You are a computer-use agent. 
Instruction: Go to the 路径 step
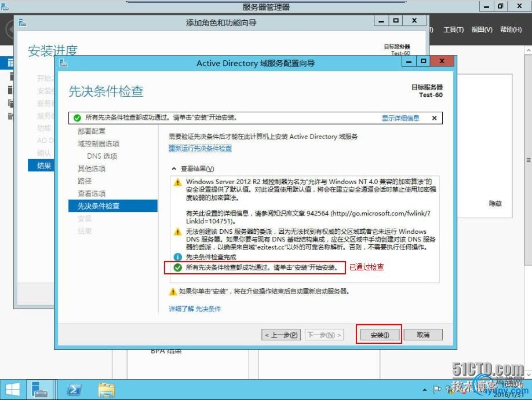[x=85, y=181]
